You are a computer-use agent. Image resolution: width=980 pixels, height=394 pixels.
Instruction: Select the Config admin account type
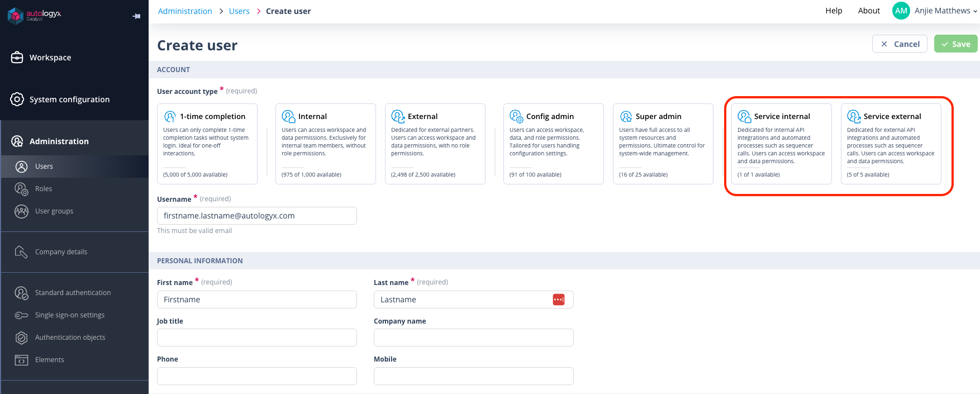coord(554,144)
